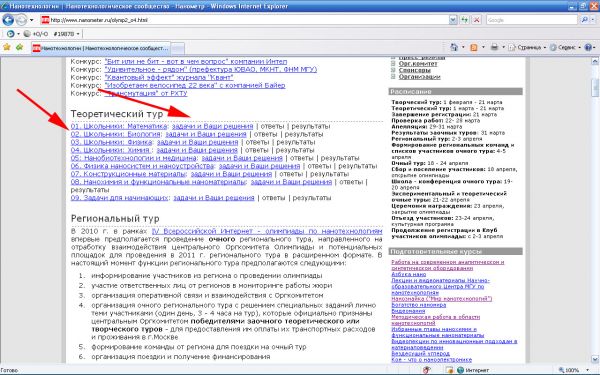The image size is (600, 375).
Task: Open link 06. Физика наносистем и наноустройства
Action: [x=142, y=166]
